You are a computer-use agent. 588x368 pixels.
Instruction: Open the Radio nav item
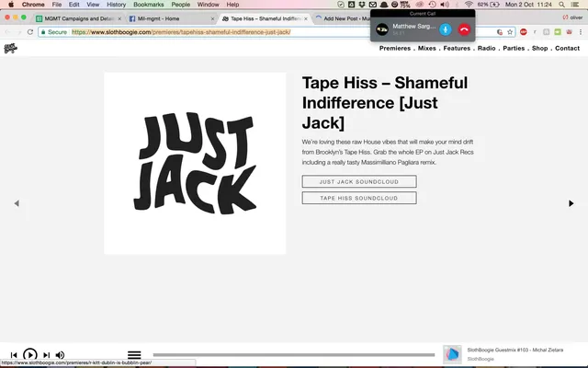click(x=486, y=48)
